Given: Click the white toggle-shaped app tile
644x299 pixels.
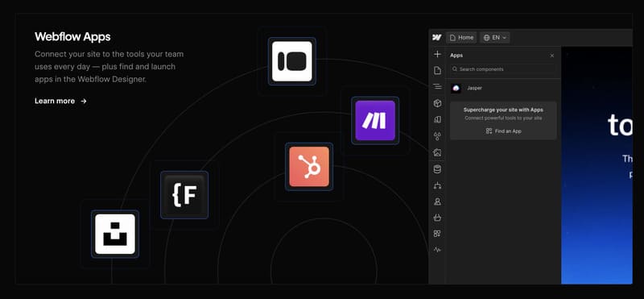Looking at the screenshot, I should tap(292, 61).
